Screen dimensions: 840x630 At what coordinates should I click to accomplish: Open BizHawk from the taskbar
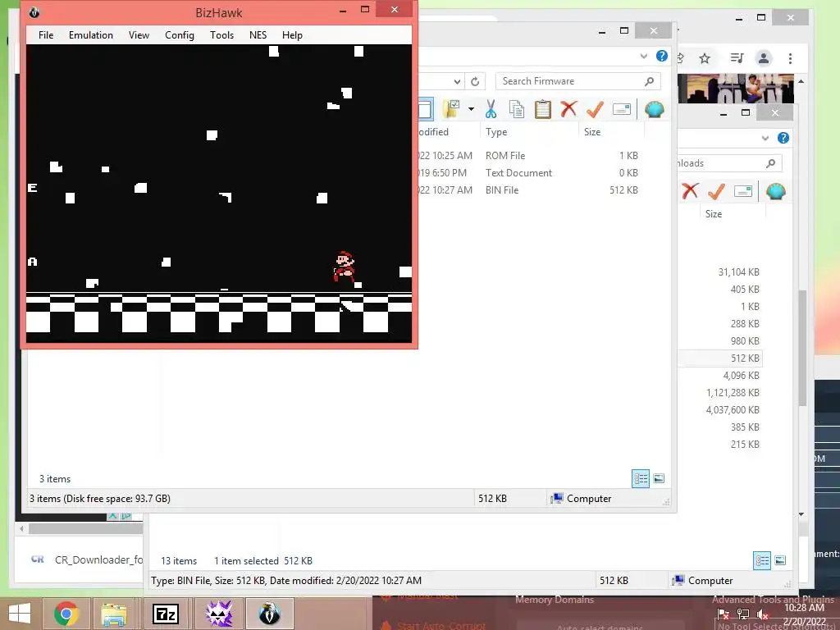pos(269,614)
